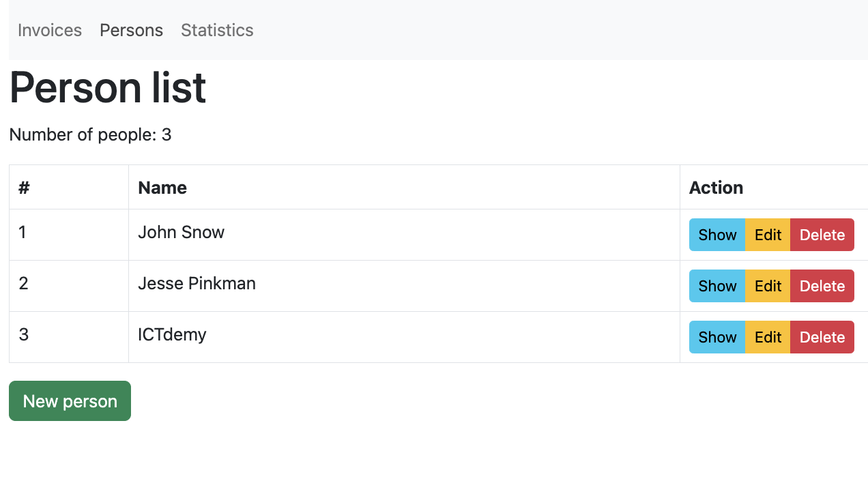This screenshot has width=868, height=494.
Task: Open the Statistics navigation link
Action: (217, 30)
